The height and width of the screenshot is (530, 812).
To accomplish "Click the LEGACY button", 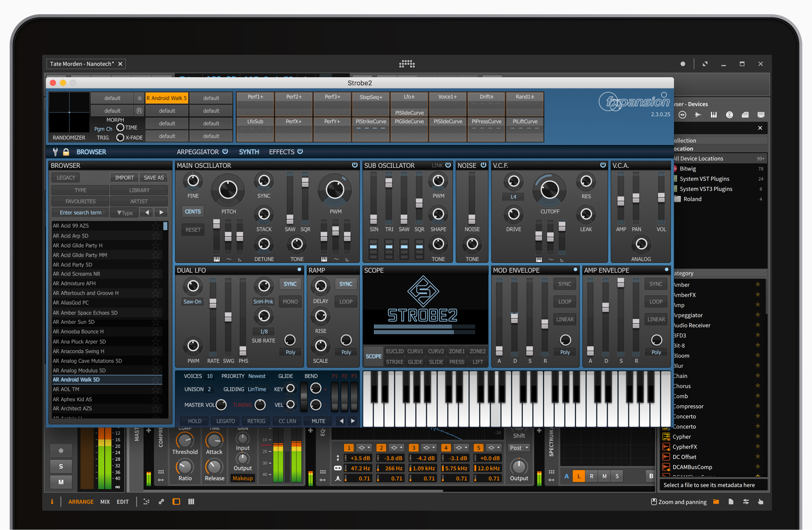I will (x=66, y=178).
